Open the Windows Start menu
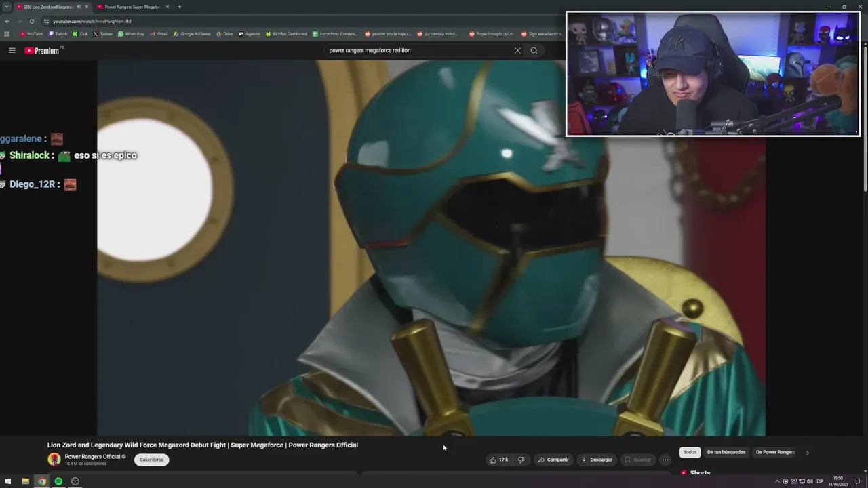This screenshot has height=488, width=868. coord(8,481)
